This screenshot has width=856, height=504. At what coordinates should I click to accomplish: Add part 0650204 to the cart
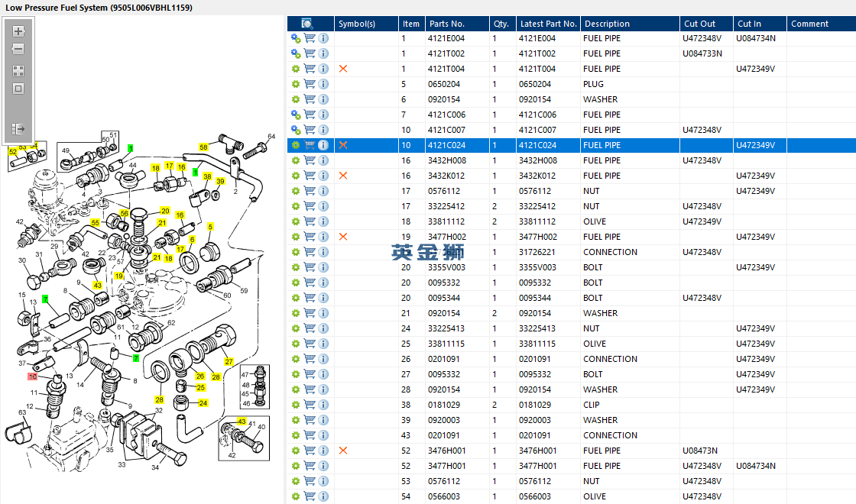tap(310, 84)
